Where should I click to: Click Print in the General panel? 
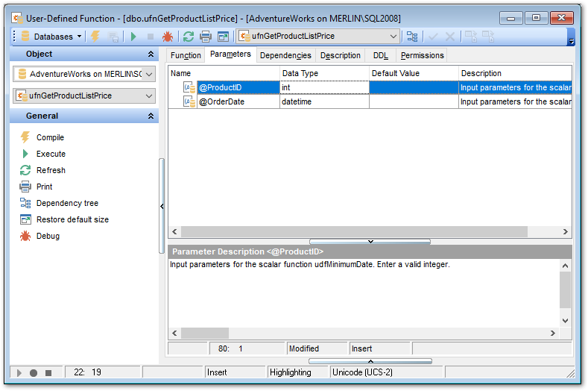pyautogui.click(x=44, y=187)
